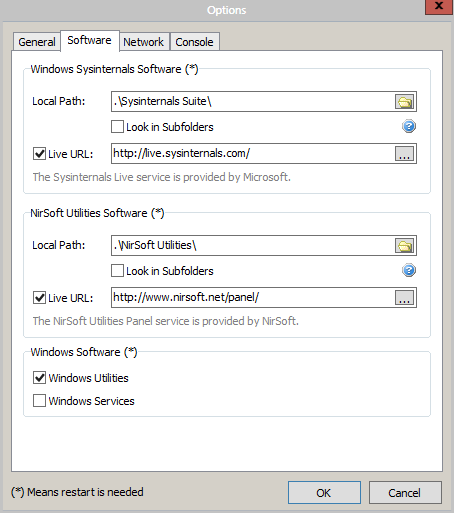Click ellipsis button beside NirSoft Live URL

[405, 298]
